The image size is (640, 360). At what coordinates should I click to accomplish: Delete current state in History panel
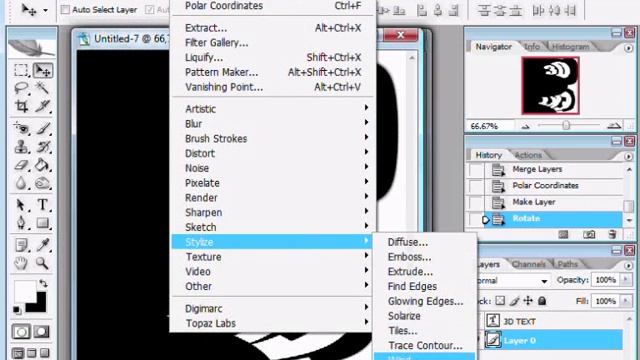pyautogui.click(x=612, y=234)
